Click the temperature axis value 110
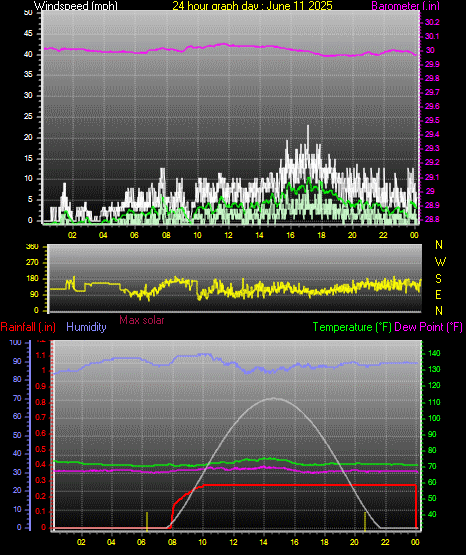This screenshot has height=555, width=466. point(434,402)
